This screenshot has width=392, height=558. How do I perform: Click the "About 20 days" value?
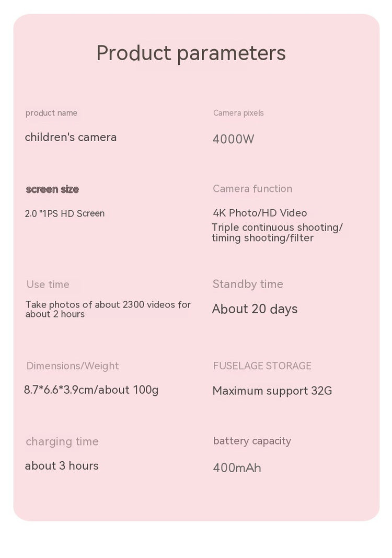pos(255,309)
